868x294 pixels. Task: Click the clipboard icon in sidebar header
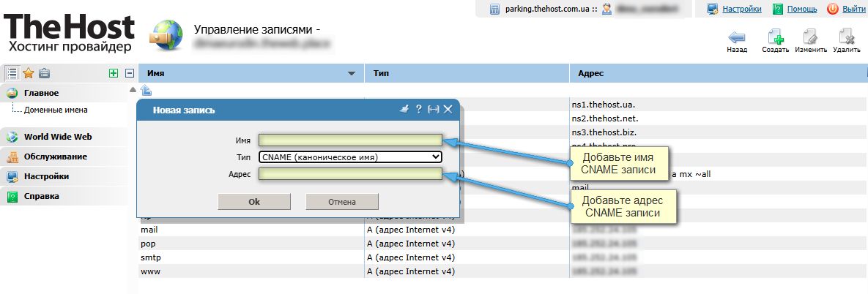point(44,73)
